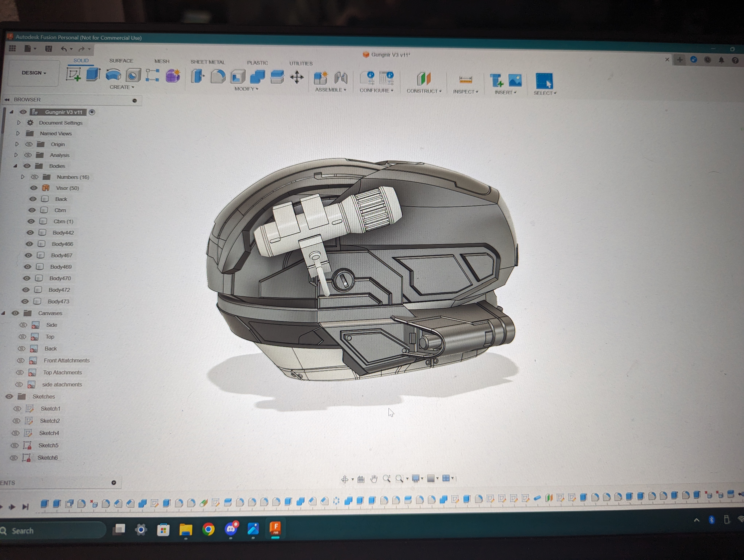This screenshot has width=744, height=560.
Task: Switch to the UTILITIES tab
Action: [x=301, y=63]
